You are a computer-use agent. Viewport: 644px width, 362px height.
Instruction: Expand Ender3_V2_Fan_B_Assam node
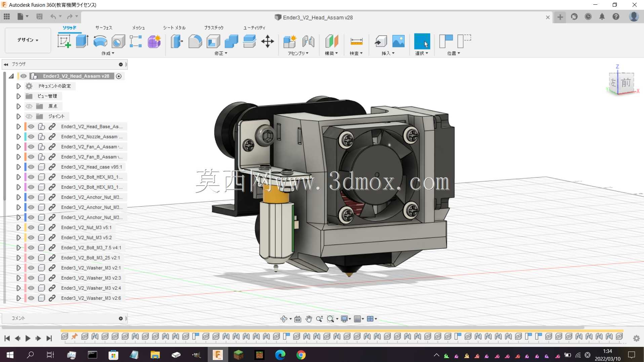(x=18, y=157)
